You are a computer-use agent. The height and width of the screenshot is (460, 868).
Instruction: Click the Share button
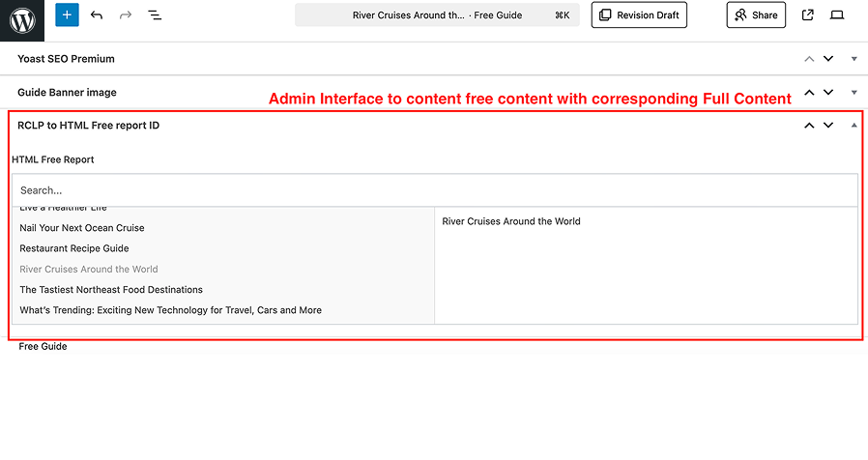[x=756, y=14]
